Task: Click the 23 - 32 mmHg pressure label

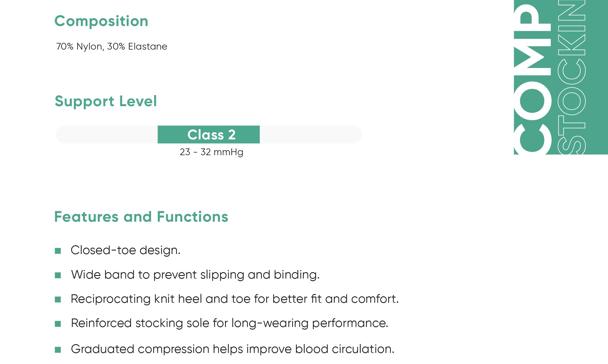Action: (211, 152)
